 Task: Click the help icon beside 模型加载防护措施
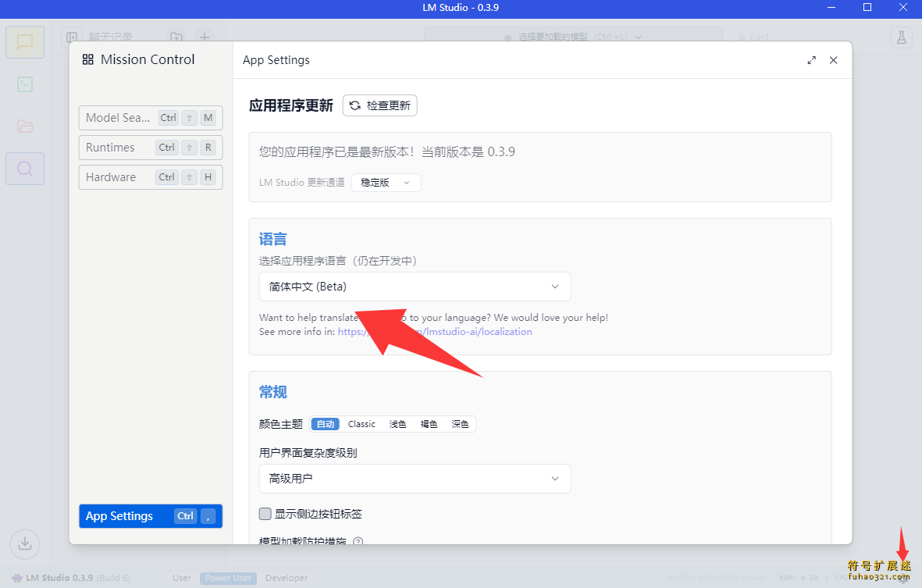click(x=358, y=541)
